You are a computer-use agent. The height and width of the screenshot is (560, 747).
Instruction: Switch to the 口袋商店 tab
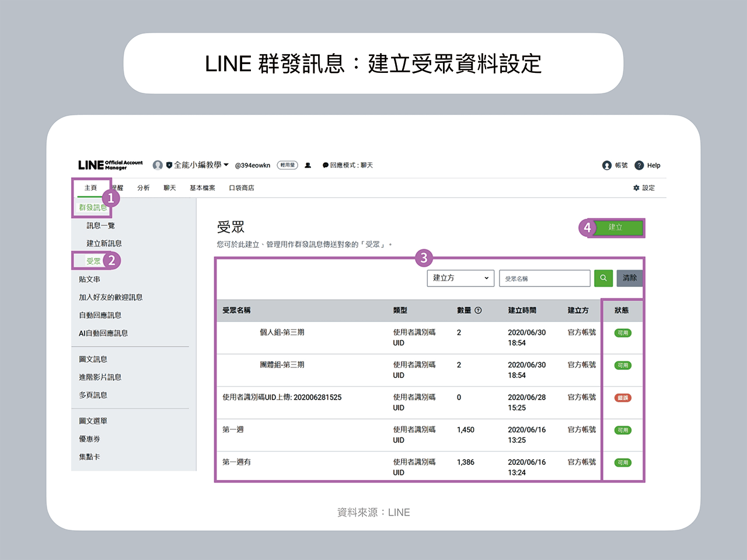point(242,188)
